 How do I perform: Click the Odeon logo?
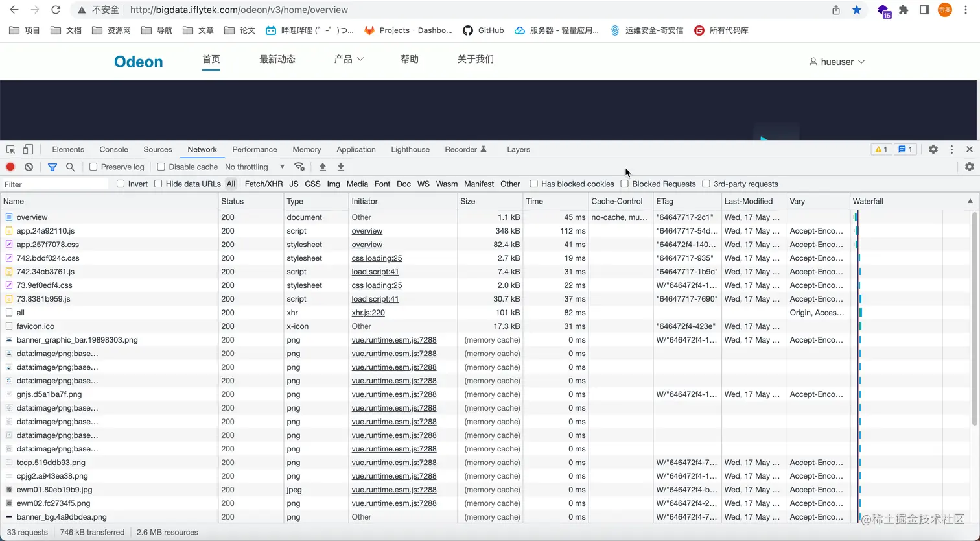click(138, 62)
